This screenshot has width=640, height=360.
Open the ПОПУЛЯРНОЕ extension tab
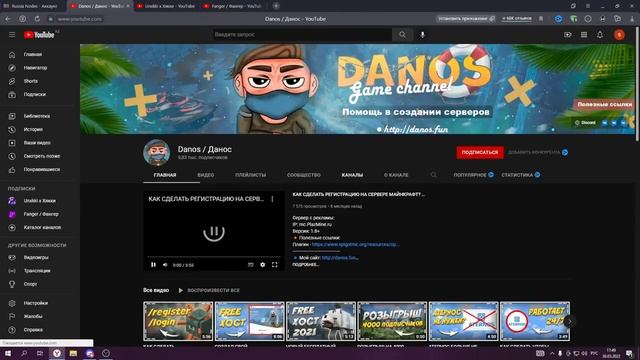(473, 175)
